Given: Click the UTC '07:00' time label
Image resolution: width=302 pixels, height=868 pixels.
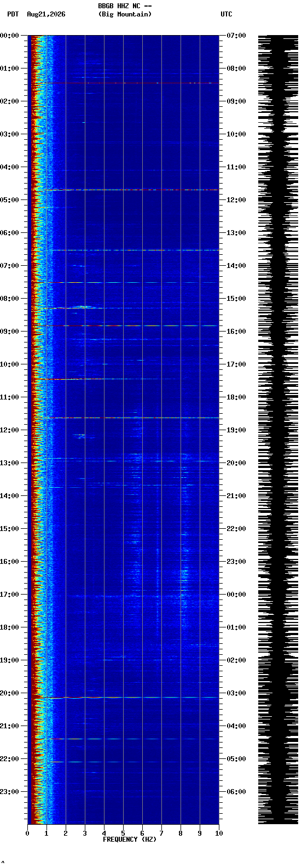Looking at the screenshot, I should tap(236, 36).
